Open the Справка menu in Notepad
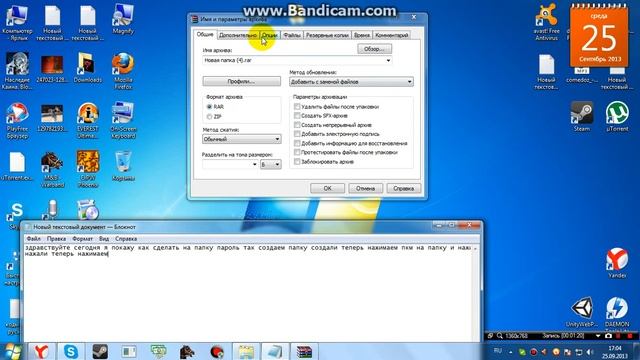The height and width of the screenshot is (360, 640). pyautogui.click(x=126, y=239)
